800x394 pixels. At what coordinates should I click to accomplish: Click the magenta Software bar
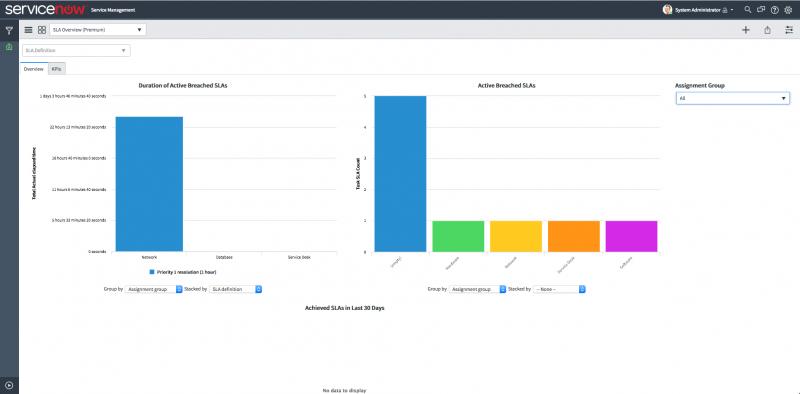click(x=631, y=236)
